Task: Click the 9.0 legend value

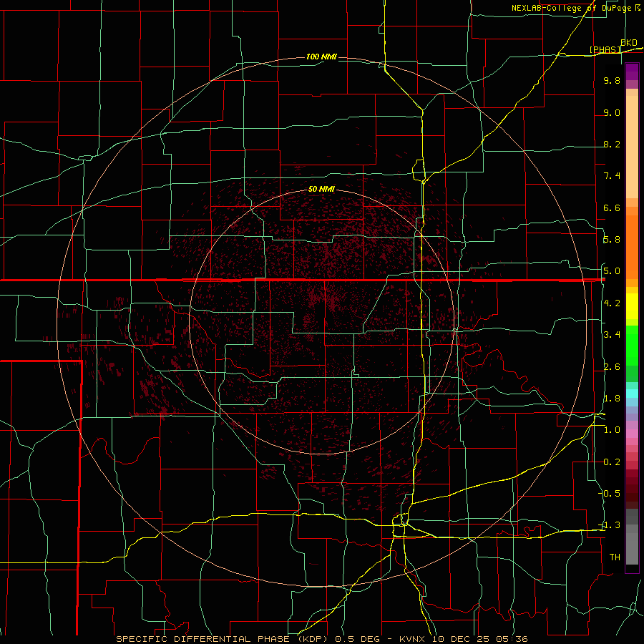Action: tap(612, 112)
